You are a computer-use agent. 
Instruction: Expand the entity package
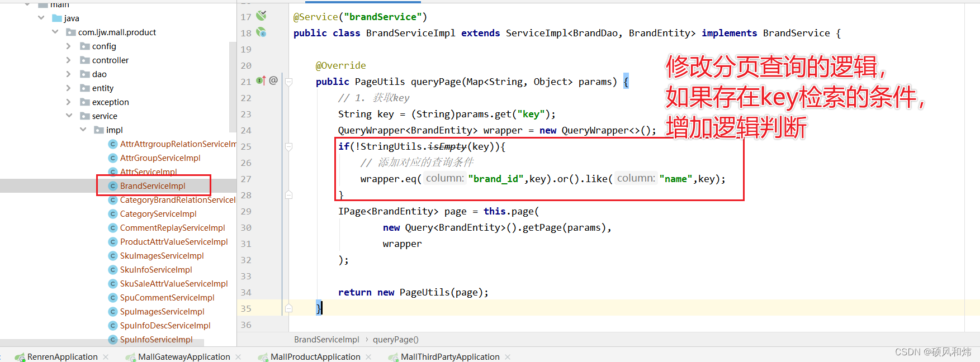69,88
